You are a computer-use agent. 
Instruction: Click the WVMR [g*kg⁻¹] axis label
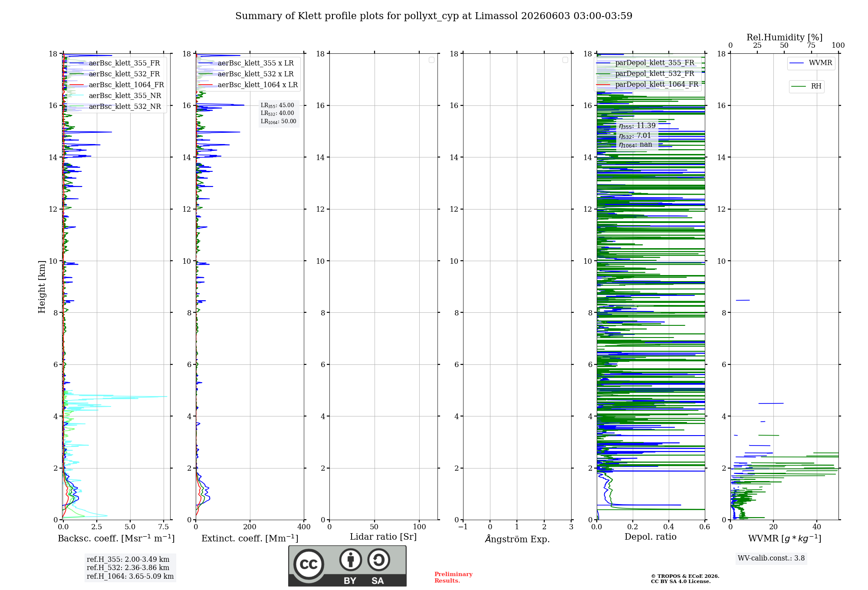click(785, 538)
